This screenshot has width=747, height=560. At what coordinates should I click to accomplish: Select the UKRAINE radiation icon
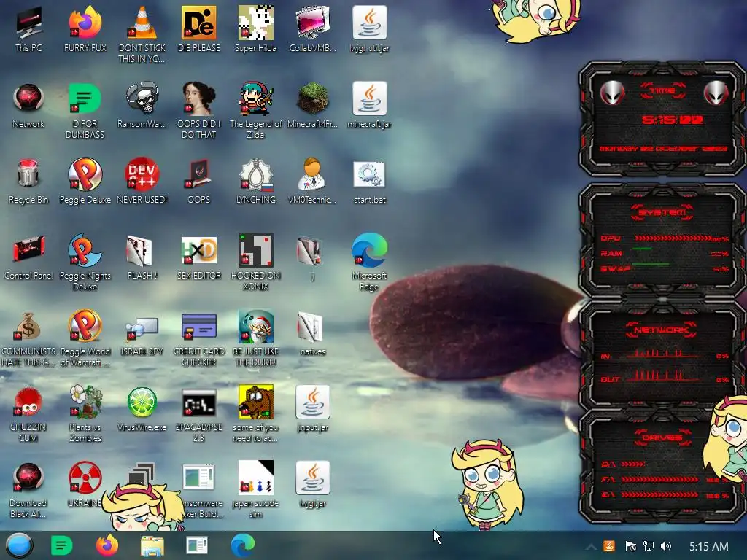tap(85, 485)
